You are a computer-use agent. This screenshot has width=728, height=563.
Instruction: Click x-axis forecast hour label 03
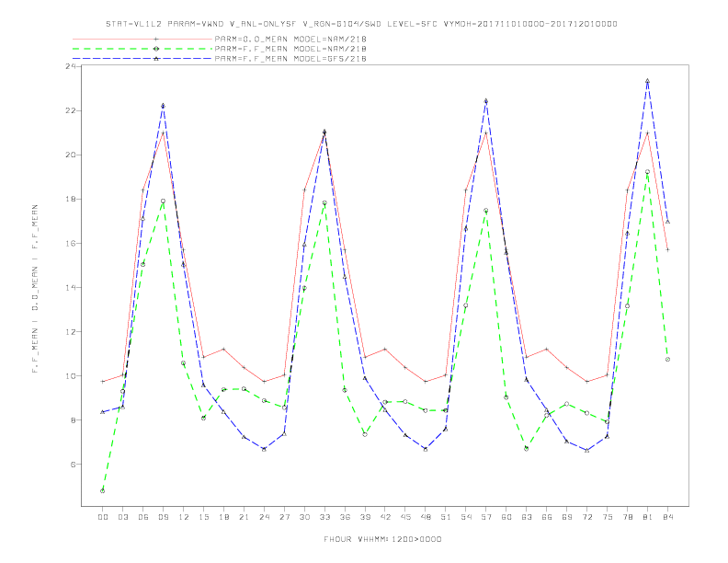coord(122,517)
